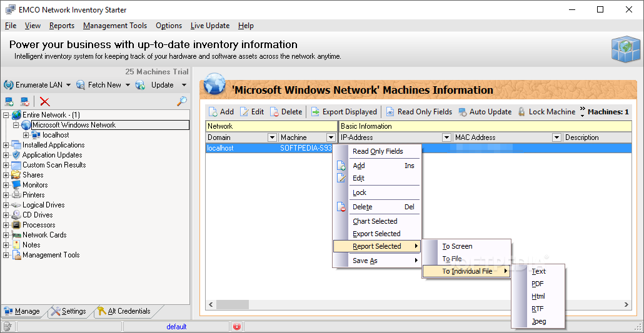This screenshot has width=644, height=333.
Task: Click the Update toolbar button
Action: pos(155,85)
